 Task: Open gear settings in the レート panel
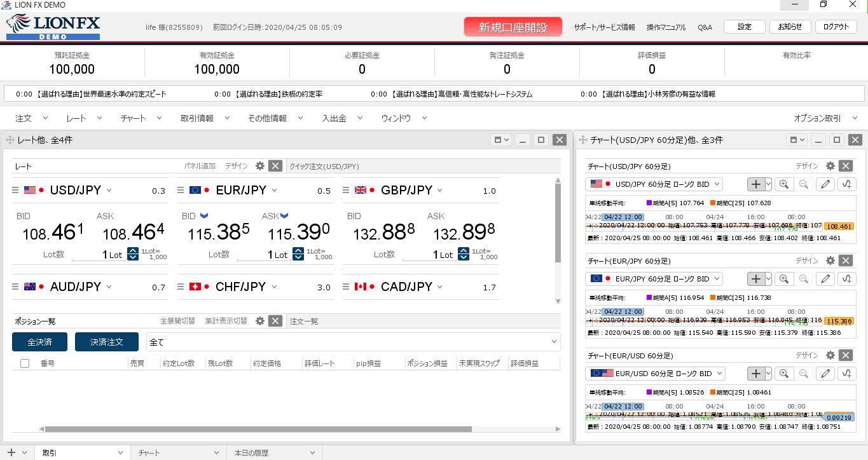259,166
